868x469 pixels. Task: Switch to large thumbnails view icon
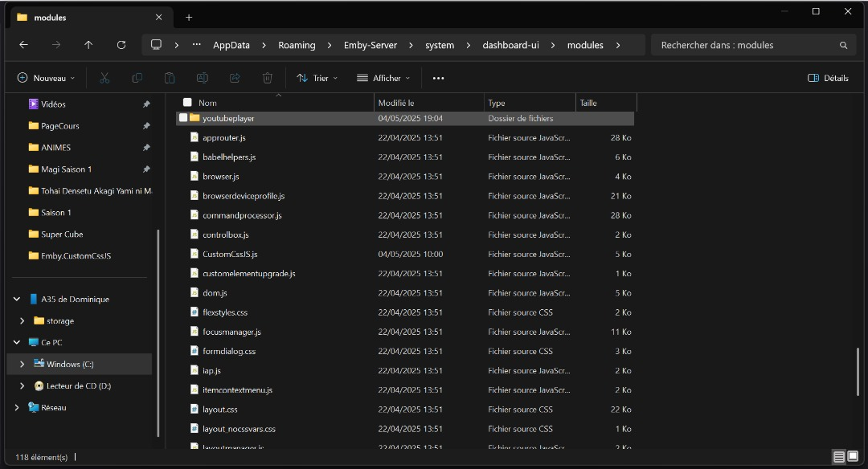(854, 457)
